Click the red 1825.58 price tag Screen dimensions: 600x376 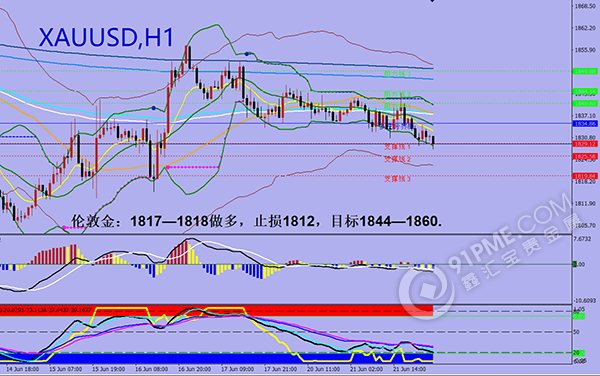point(585,156)
